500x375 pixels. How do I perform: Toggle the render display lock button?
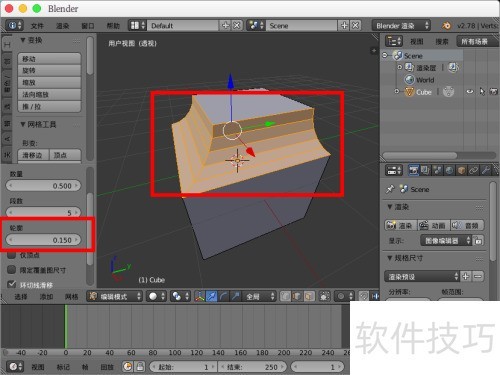(x=478, y=240)
